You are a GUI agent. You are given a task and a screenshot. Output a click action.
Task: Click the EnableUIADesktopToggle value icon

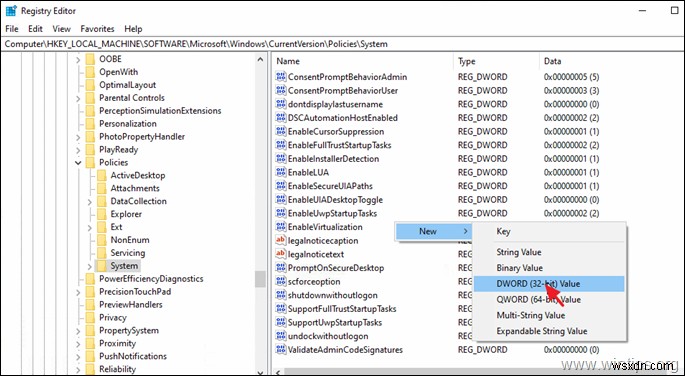280,200
